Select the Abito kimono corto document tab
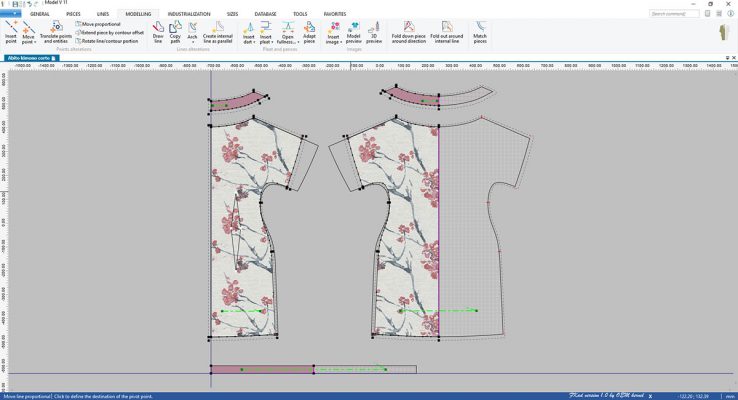The height and width of the screenshot is (400, 738). pos(32,58)
